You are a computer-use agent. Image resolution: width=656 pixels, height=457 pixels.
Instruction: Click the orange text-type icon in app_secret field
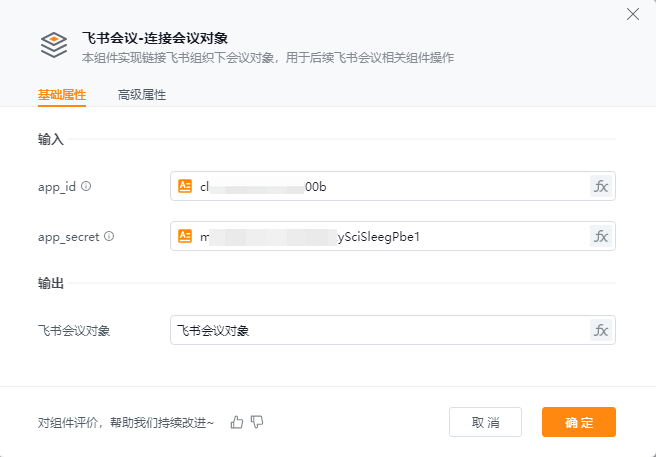click(185, 237)
